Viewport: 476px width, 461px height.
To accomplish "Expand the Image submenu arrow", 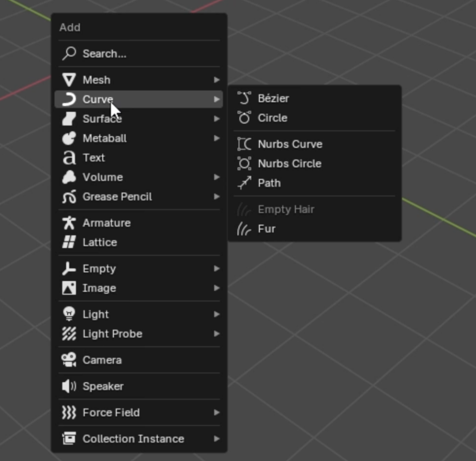I will pos(217,288).
